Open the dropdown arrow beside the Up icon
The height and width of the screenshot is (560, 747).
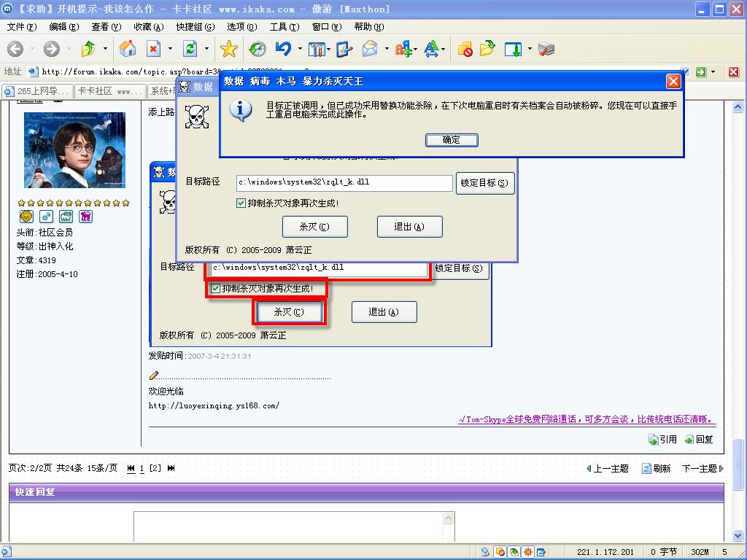[105, 49]
